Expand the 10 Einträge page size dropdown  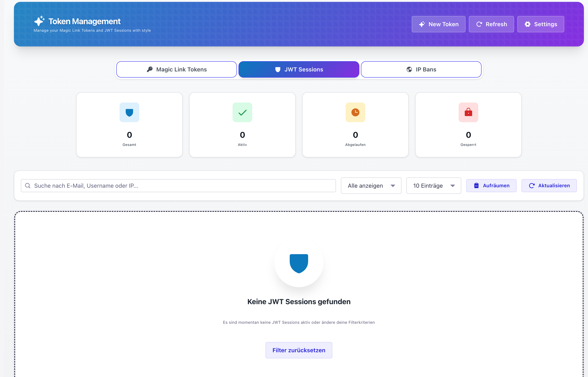(433, 186)
